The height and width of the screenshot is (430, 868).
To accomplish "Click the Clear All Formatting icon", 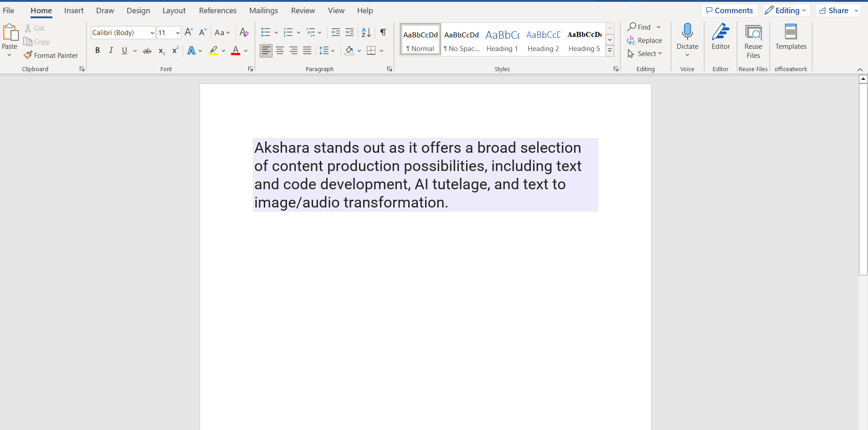I will coord(244,32).
